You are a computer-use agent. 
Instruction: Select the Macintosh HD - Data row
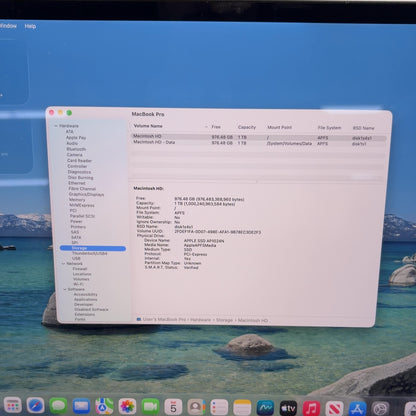point(258,143)
